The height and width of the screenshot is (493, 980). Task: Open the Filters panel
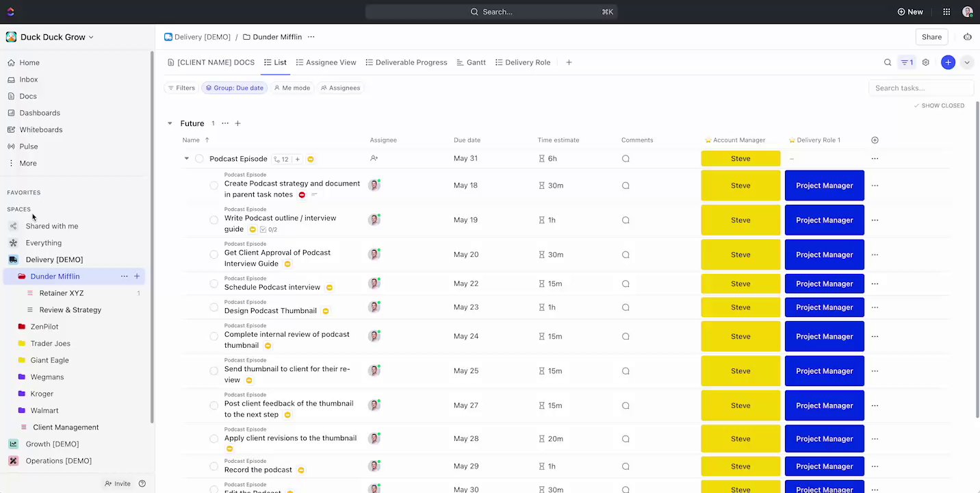click(x=181, y=88)
